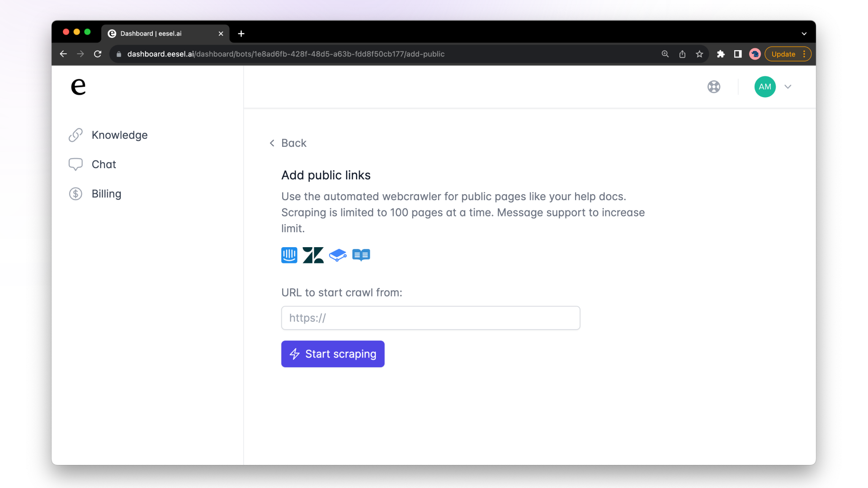Click the Back link to previous page

(288, 143)
